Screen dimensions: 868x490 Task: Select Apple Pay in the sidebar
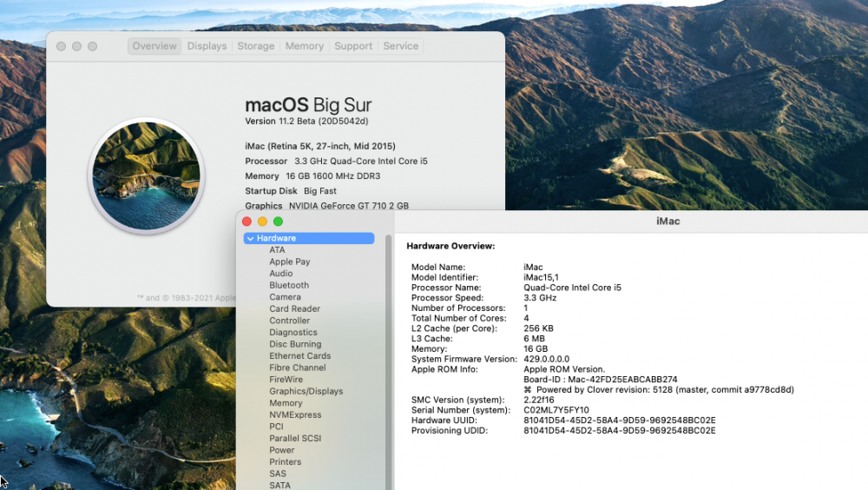(290, 262)
